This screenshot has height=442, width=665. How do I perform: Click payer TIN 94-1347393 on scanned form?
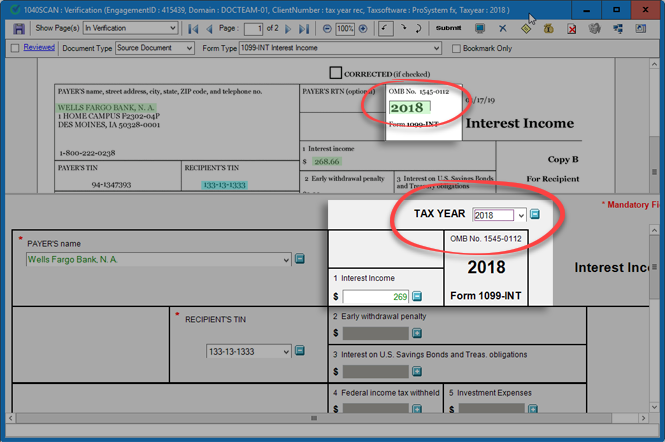coord(111,185)
